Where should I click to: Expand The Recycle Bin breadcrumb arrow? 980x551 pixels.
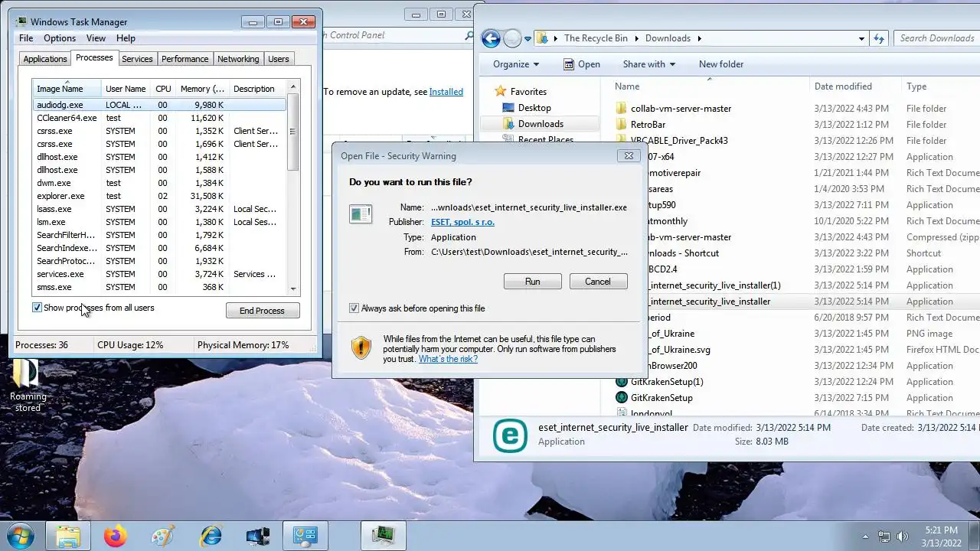pos(636,38)
